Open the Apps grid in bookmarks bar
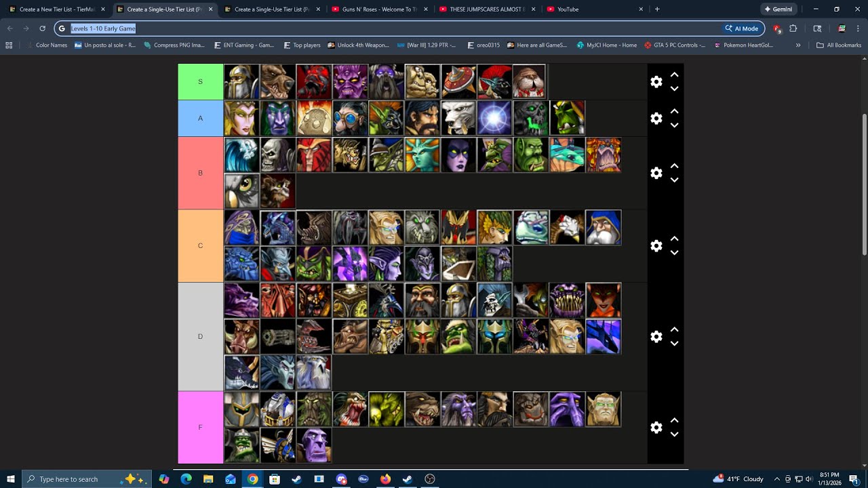 tap(9, 45)
